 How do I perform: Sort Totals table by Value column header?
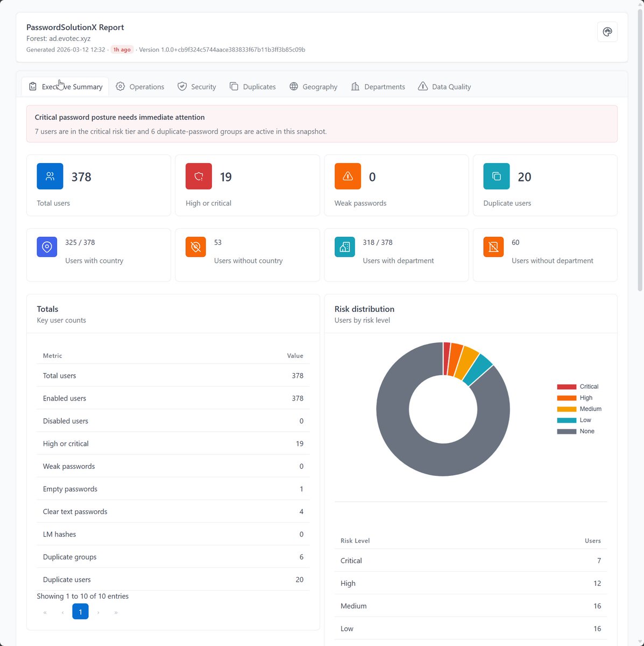pos(295,356)
